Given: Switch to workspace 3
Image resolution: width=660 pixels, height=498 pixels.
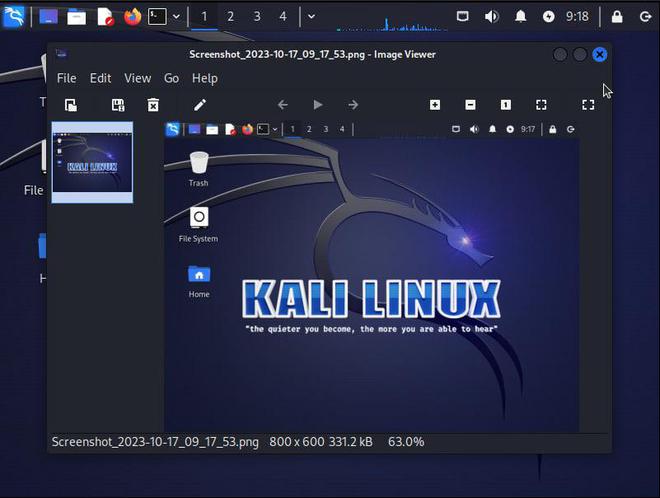Looking at the screenshot, I should click(x=257, y=16).
